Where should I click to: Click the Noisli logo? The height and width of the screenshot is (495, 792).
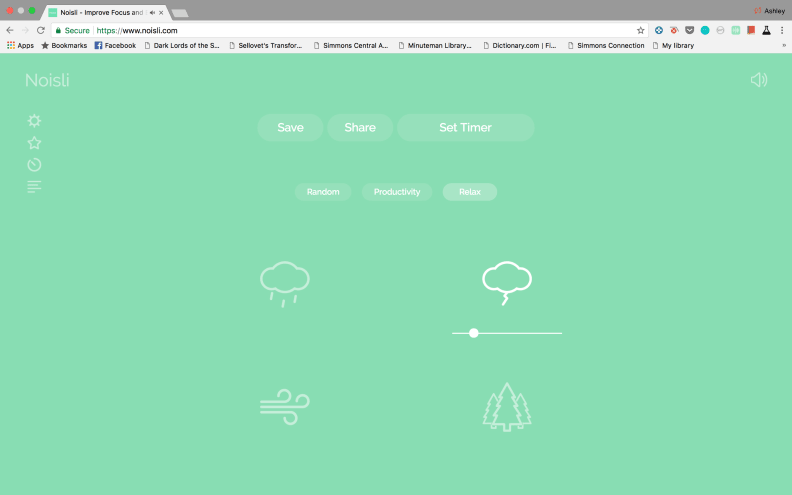tap(47, 80)
